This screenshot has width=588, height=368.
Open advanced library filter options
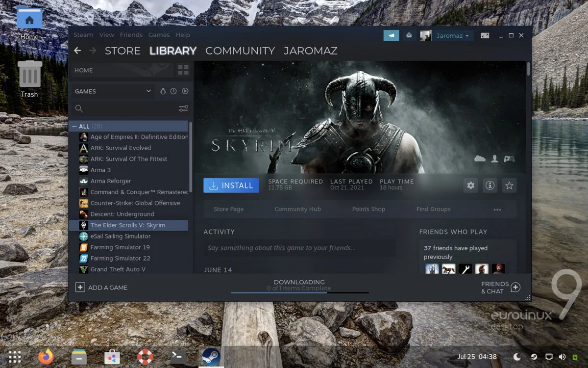183,108
